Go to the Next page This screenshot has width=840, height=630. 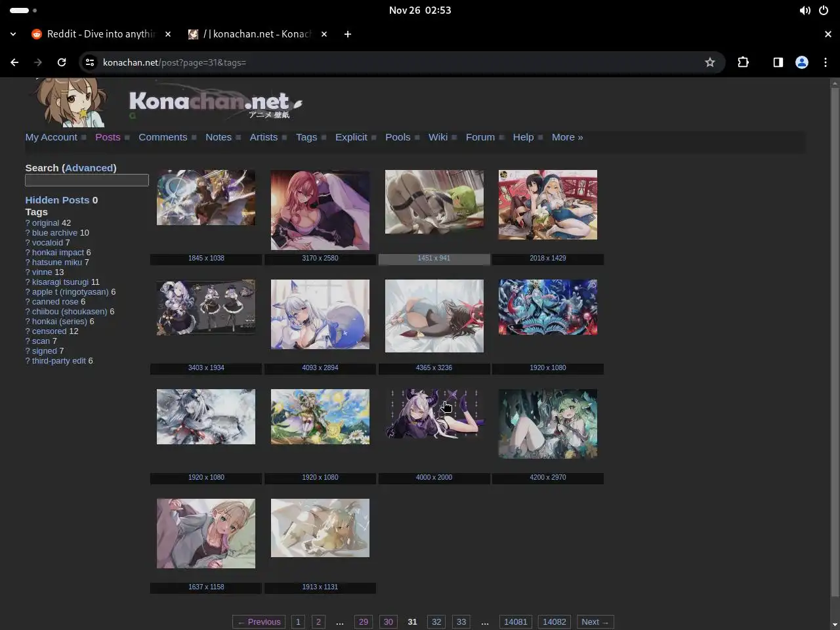(x=595, y=622)
